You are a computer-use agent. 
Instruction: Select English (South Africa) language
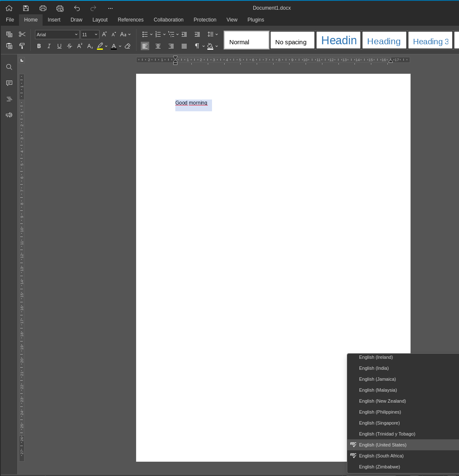click(403, 456)
